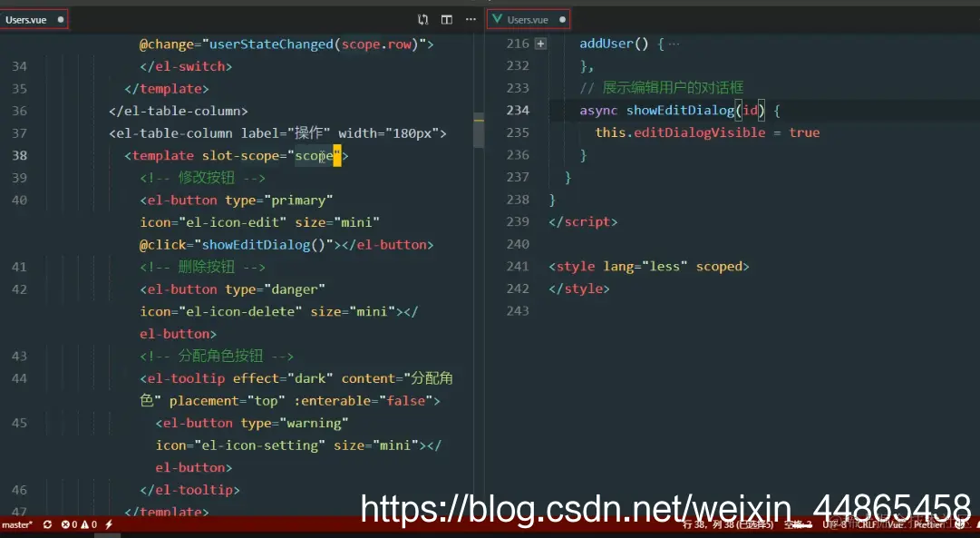The height and width of the screenshot is (538, 980).
Task: Click line number 234 in right editor
Action: coord(519,111)
